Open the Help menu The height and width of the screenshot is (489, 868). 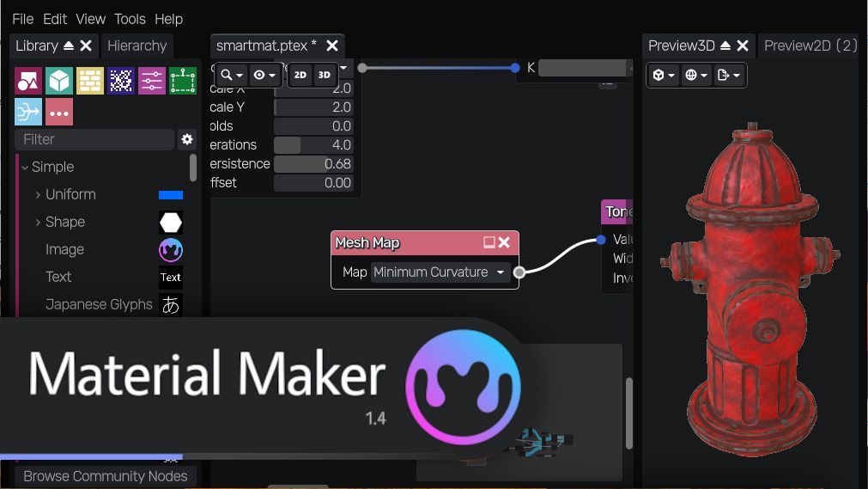tap(168, 19)
